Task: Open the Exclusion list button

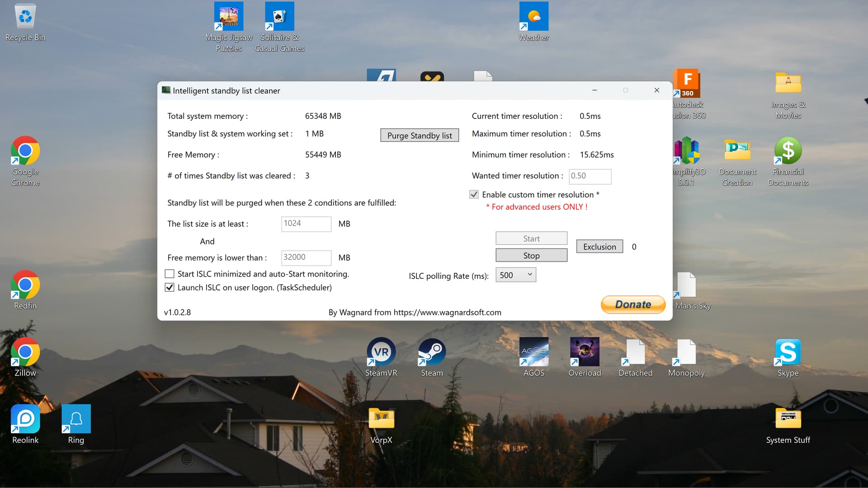Action: 599,247
